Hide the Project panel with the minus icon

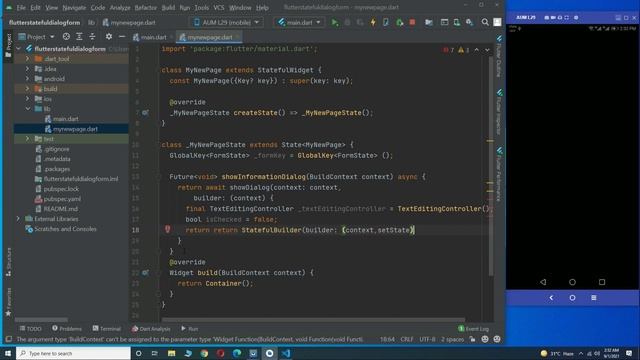122,37
